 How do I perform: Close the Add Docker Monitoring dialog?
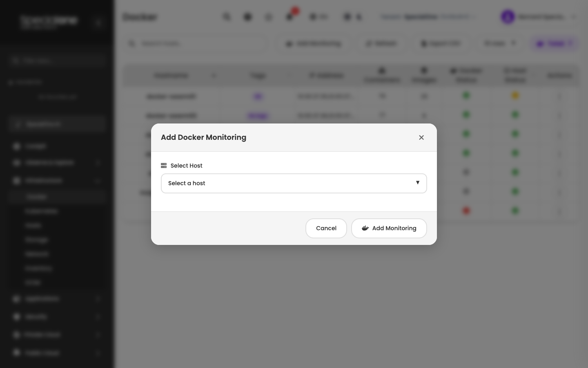coord(421,137)
